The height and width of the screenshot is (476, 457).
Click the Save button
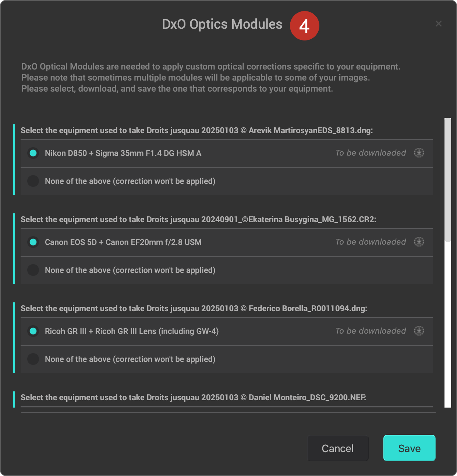pyautogui.click(x=410, y=448)
